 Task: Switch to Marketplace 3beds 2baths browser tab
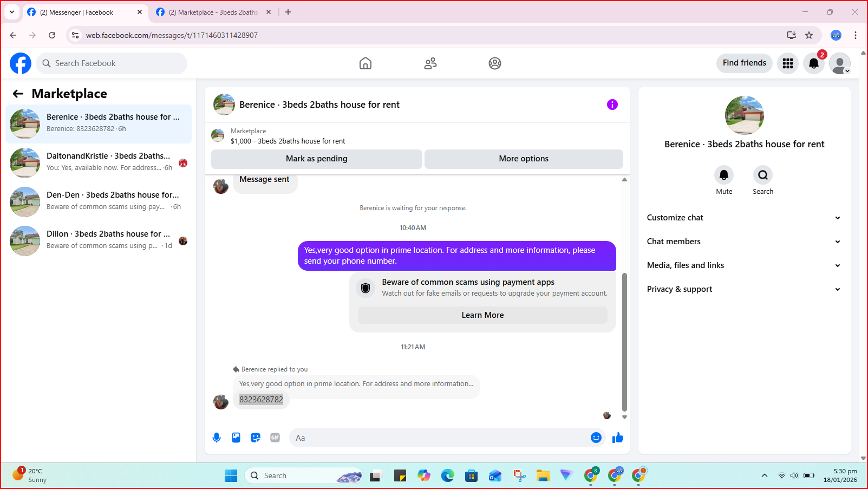point(213,12)
